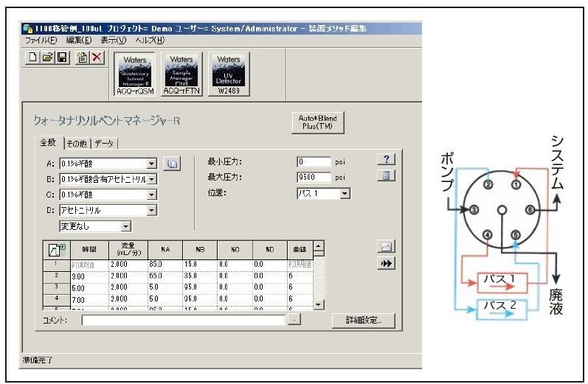Viewport: 588px width, 384px height.
Task: Select the W2489 UV detector icon
Action: pos(229,74)
